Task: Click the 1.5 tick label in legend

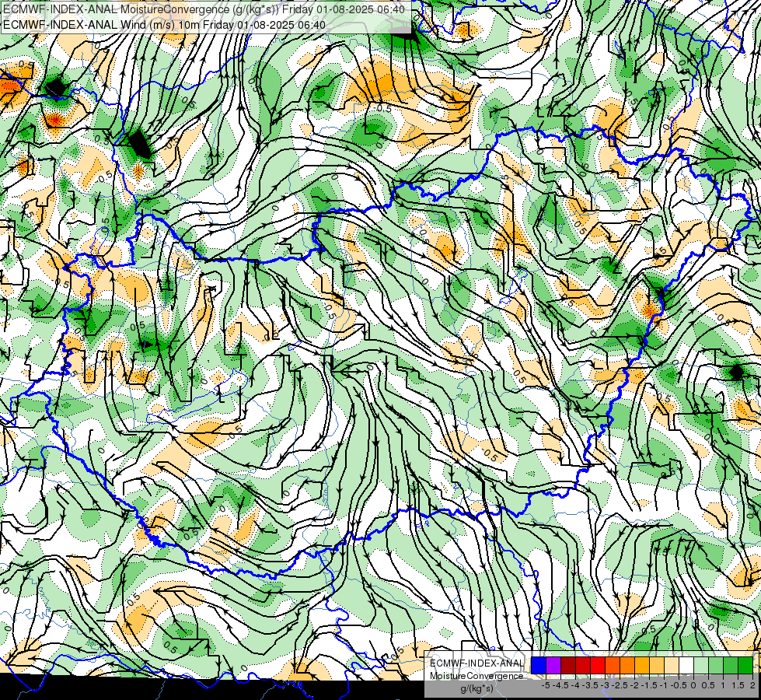Action: [738, 685]
